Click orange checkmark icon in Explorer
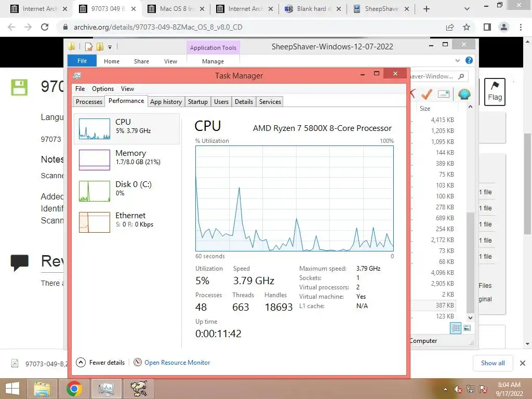 (427, 94)
